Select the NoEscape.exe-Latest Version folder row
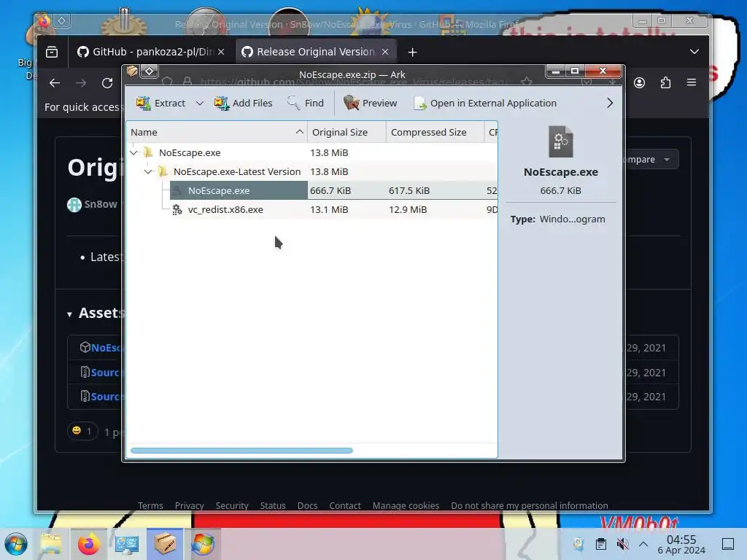 [x=312, y=171]
